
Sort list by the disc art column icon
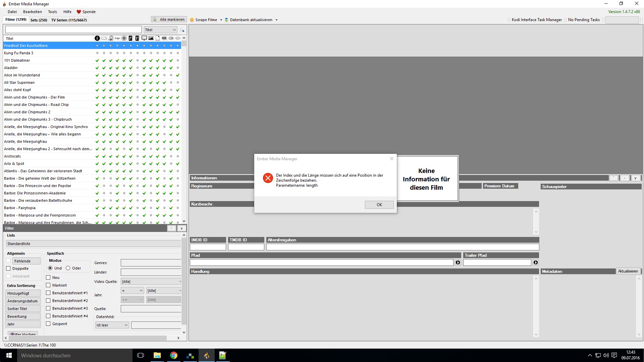(x=124, y=38)
